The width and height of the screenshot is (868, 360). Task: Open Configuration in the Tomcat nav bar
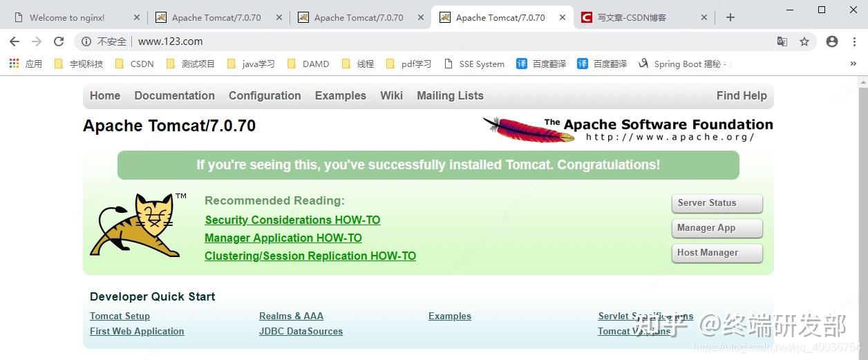[265, 96]
